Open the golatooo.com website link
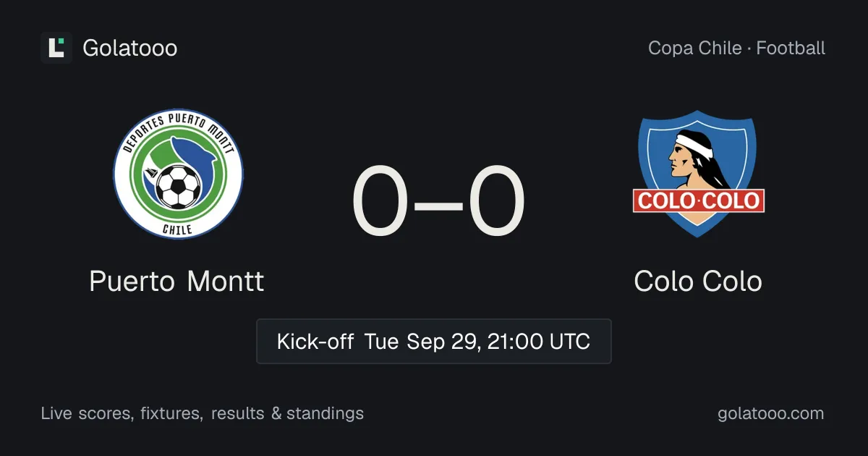Image resolution: width=868 pixels, height=456 pixels. (x=770, y=413)
